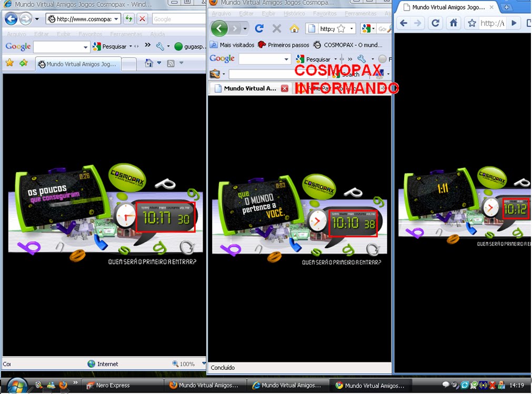Image resolution: width=532 pixels, height=394 pixels.
Task: Open Nero Express from taskbar
Action: (123, 386)
